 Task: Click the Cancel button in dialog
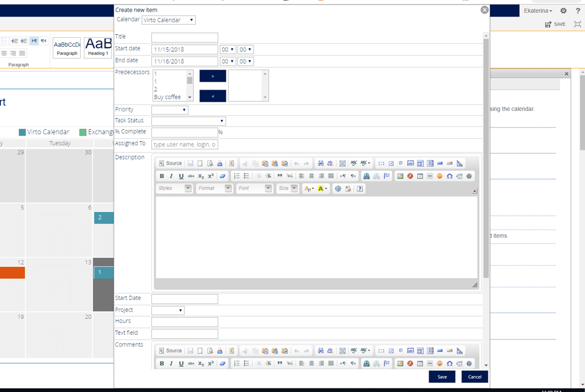click(x=475, y=377)
